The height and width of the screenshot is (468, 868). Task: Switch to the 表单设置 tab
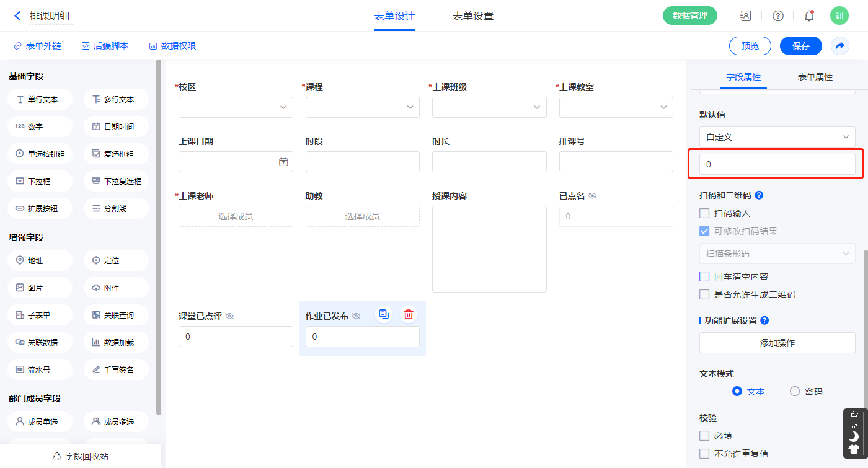(473, 16)
